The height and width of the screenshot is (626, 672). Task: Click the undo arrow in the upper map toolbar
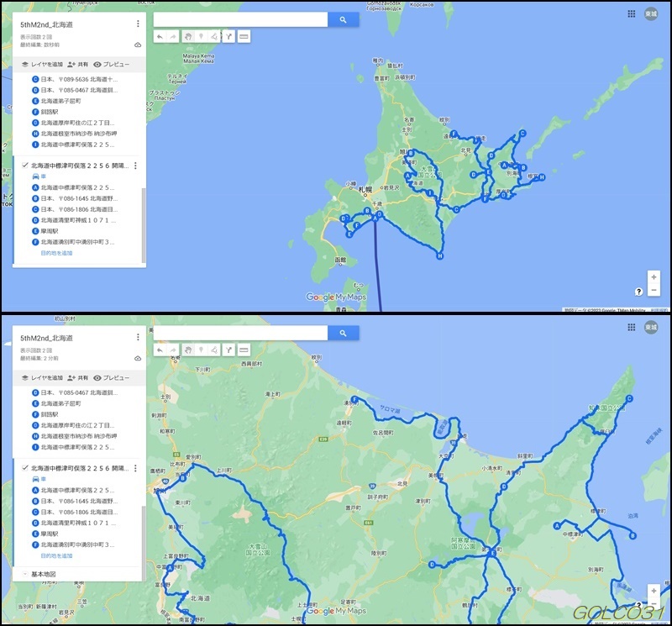pos(160,37)
